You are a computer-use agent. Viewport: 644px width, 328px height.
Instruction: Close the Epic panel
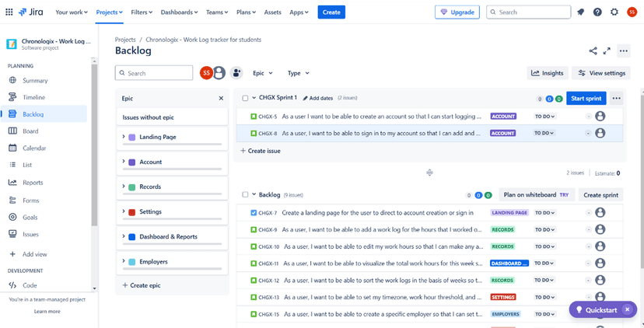[x=221, y=99]
